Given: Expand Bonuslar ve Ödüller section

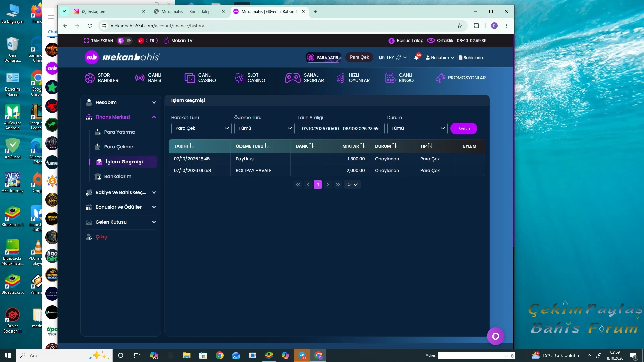Looking at the screenshot, I should [121, 207].
